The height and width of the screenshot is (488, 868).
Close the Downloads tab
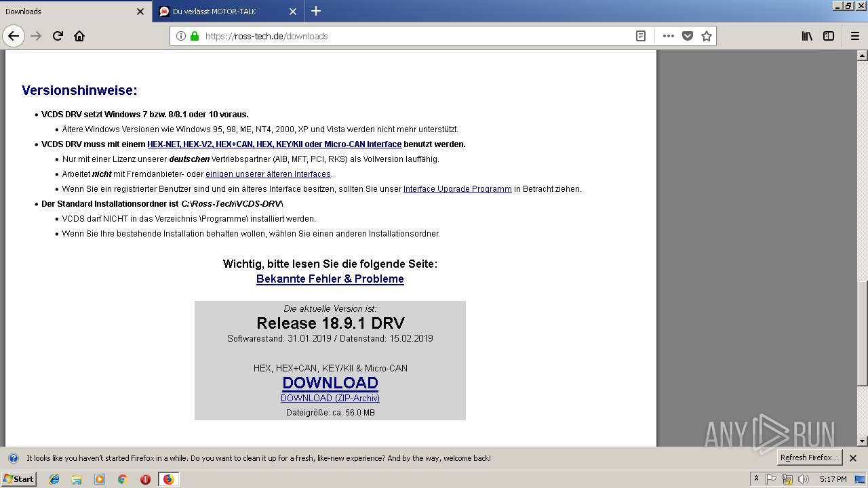coord(140,12)
